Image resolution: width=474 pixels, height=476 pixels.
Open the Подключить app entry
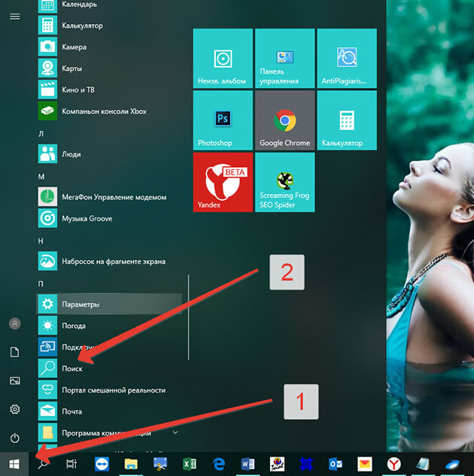pyautogui.click(x=110, y=347)
